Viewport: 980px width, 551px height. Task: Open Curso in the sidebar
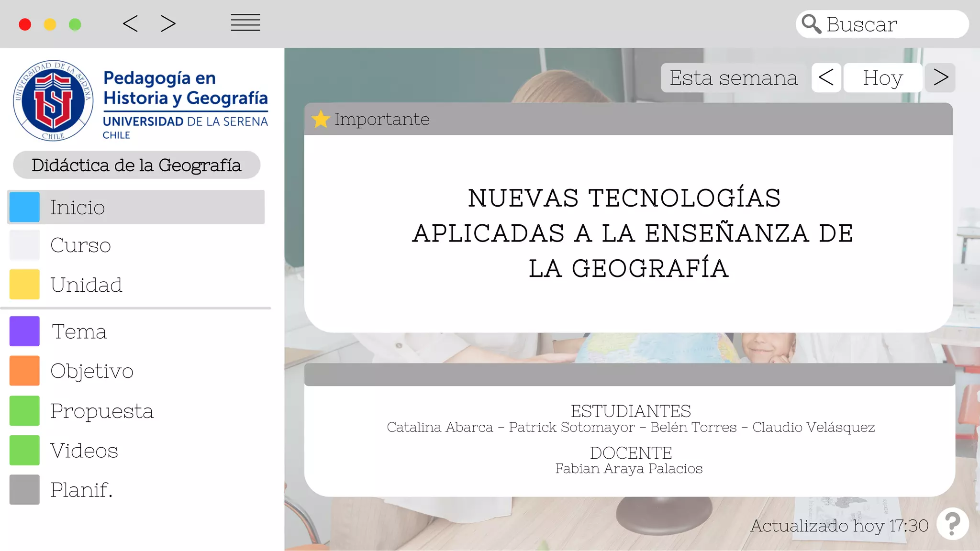click(x=81, y=245)
